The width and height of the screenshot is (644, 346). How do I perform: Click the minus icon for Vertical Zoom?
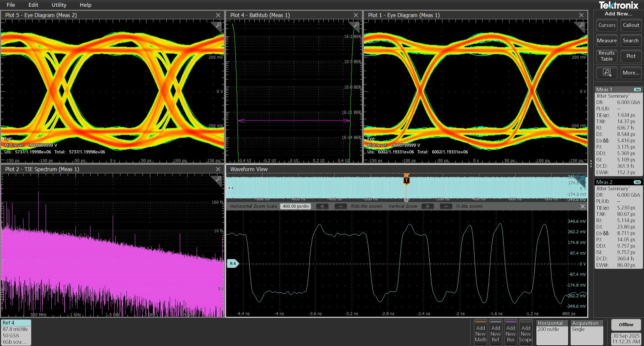(446, 206)
